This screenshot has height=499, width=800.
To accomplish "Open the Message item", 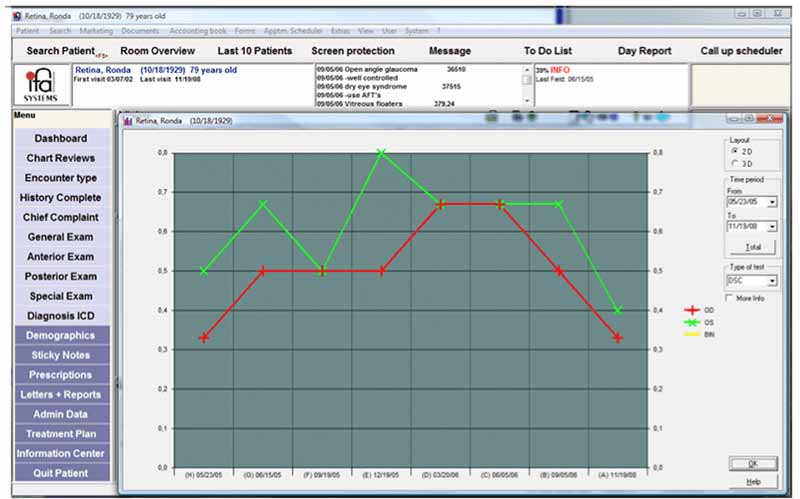I will 450,51.
